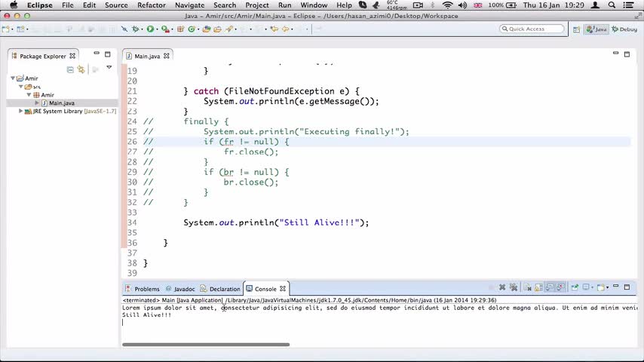
Task: Click the Quick Access search field
Action: (x=532, y=29)
